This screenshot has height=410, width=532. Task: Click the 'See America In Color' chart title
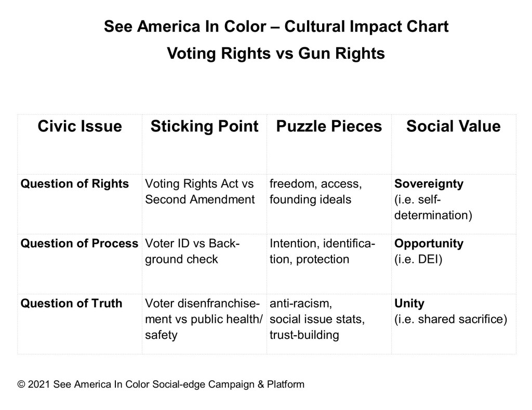coord(276,27)
